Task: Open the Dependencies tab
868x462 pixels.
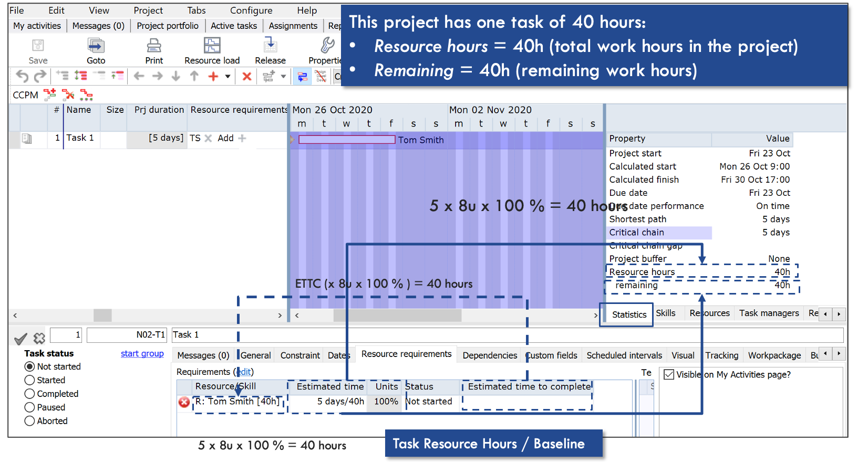Action: pyautogui.click(x=490, y=355)
